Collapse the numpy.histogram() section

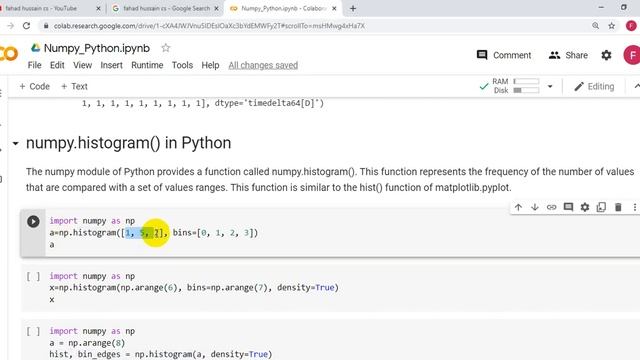pyautogui.click(x=16, y=143)
